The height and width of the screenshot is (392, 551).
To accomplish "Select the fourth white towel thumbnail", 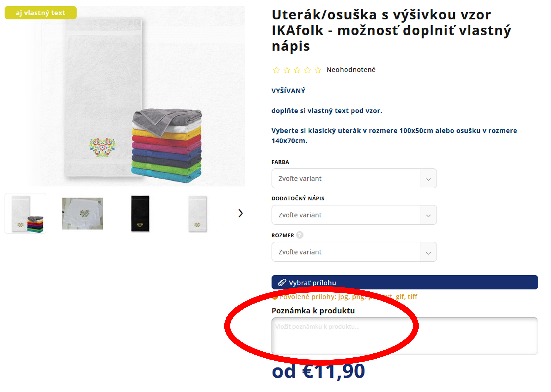I will tap(198, 213).
